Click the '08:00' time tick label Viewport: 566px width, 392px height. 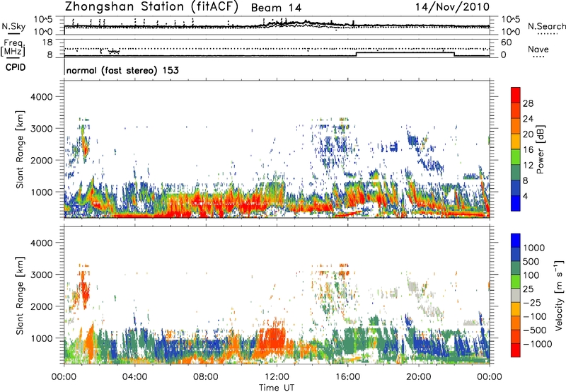tap(206, 377)
